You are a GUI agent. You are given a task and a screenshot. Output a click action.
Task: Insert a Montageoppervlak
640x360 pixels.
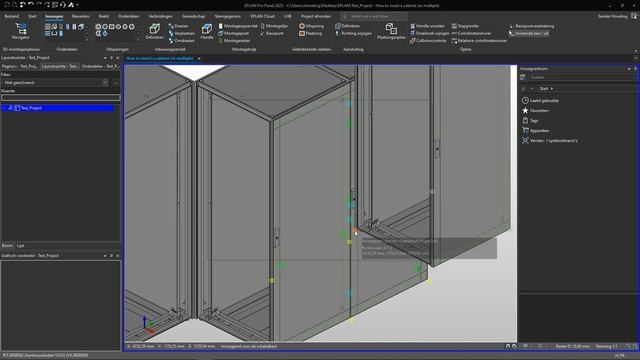tap(238, 26)
